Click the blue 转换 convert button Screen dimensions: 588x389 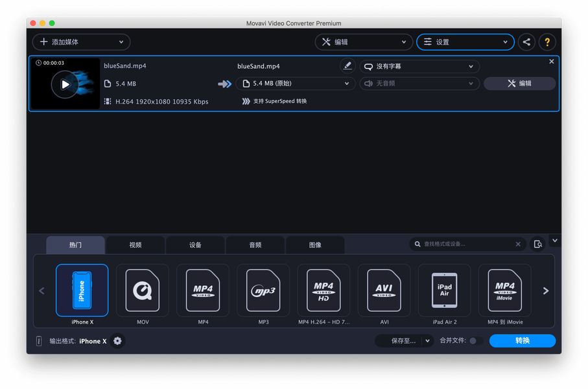pos(523,340)
